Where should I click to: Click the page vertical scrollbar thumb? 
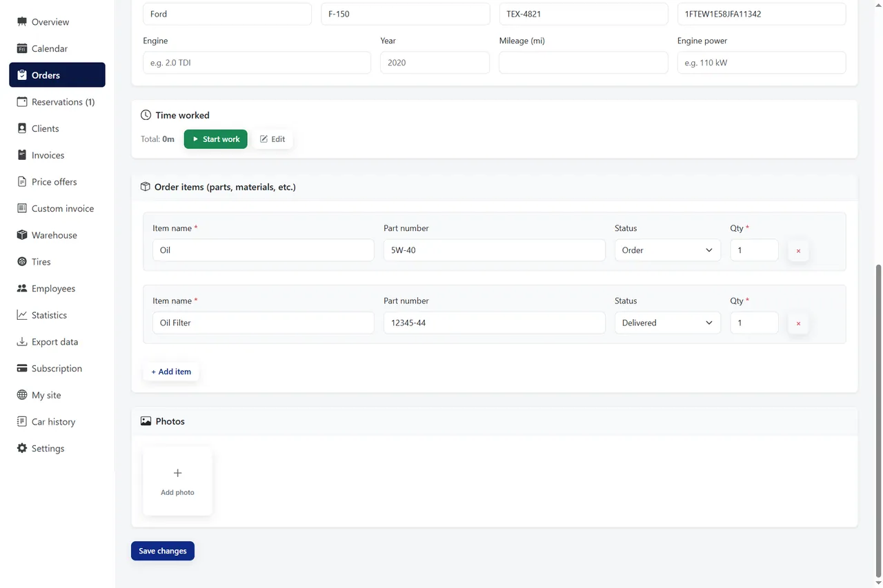pos(878,420)
